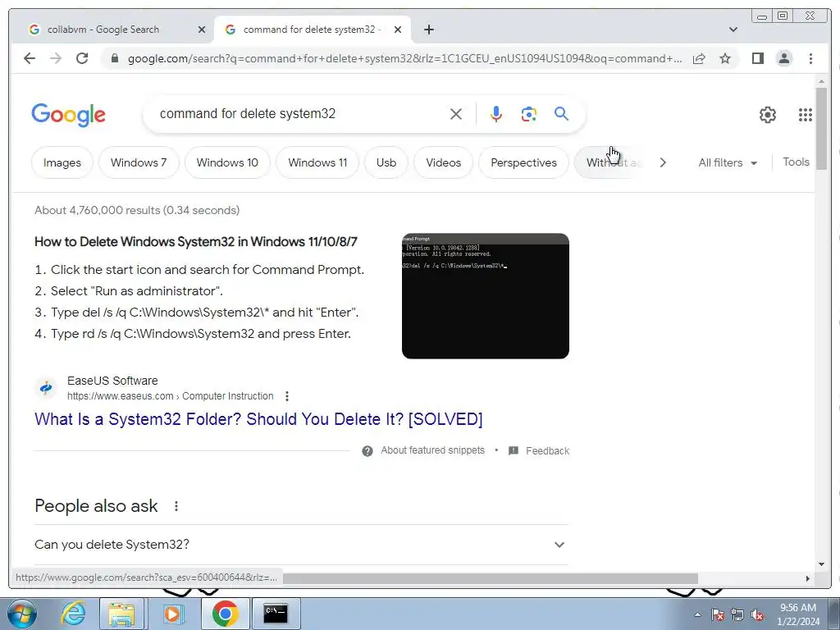Bookmark this page with the star
This screenshot has width=840, height=630.
coord(725,58)
